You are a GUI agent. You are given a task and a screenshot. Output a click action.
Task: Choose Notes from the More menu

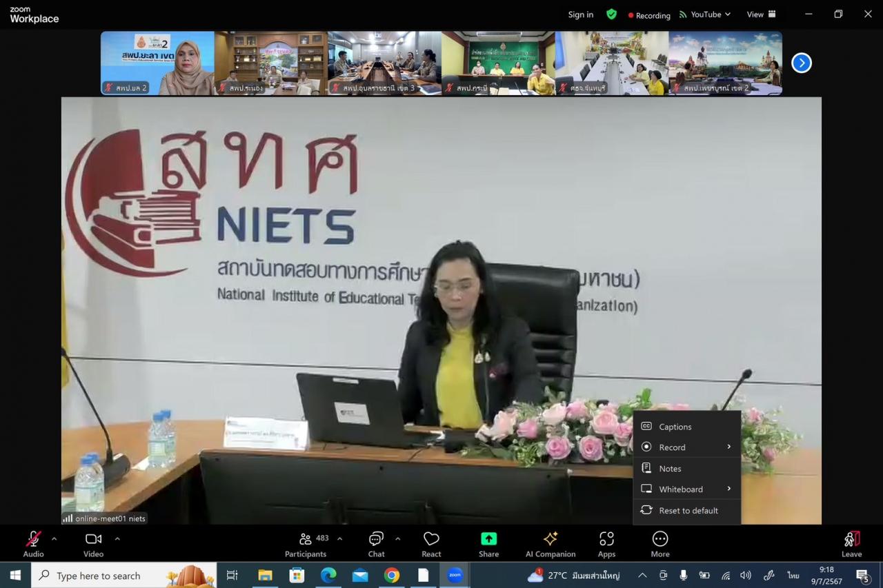click(687, 468)
